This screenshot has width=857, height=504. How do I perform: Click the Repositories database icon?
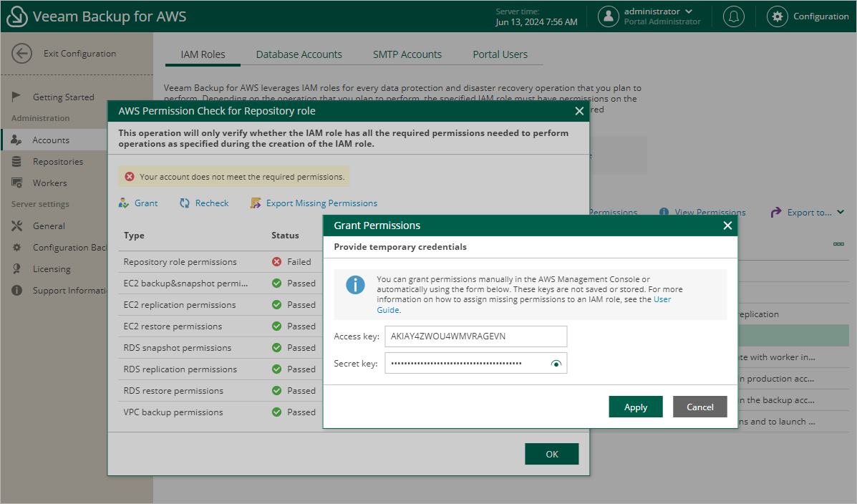16,161
